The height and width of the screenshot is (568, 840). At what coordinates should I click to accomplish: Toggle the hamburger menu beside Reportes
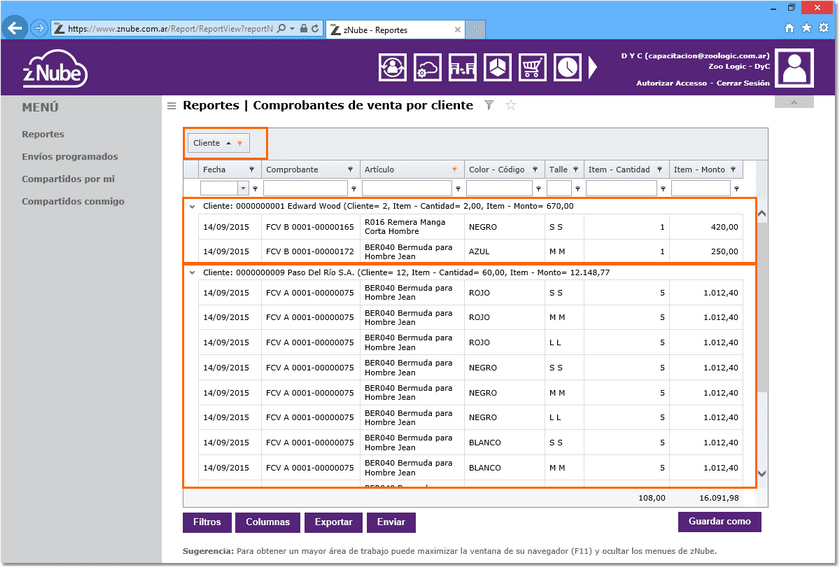pos(171,106)
